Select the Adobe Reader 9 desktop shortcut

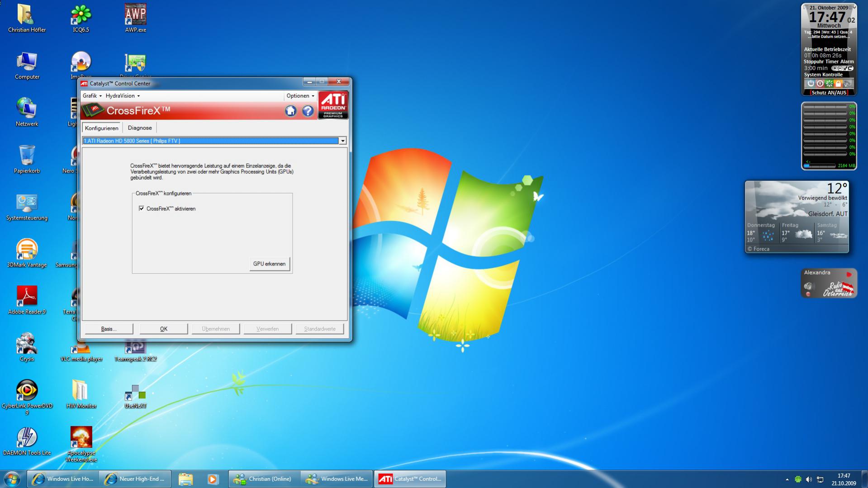point(27,300)
